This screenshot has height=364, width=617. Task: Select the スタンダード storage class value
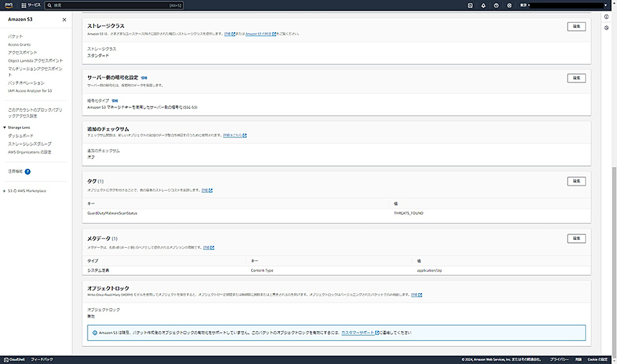pyautogui.click(x=98, y=56)
